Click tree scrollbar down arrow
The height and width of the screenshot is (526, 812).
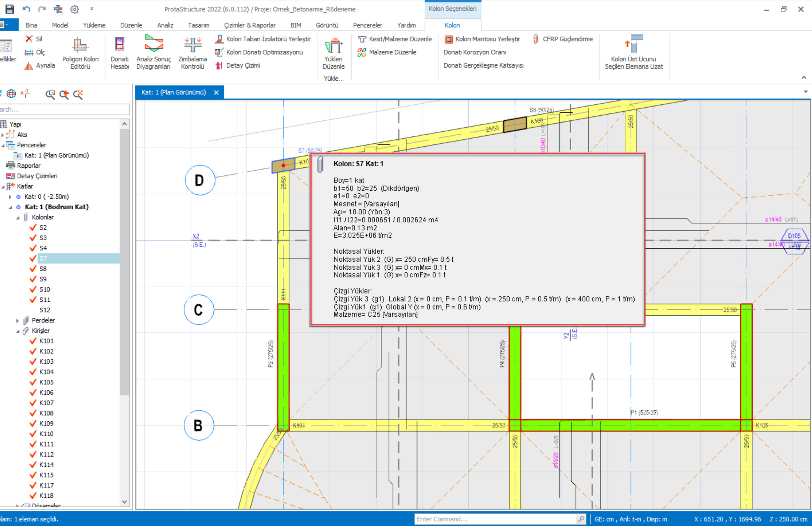click(x=124, y=502)
